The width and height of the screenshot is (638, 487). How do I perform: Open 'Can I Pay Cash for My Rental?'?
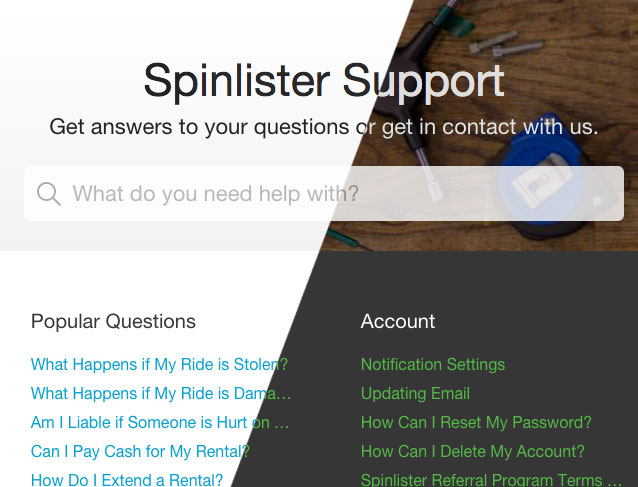point(140,451)
